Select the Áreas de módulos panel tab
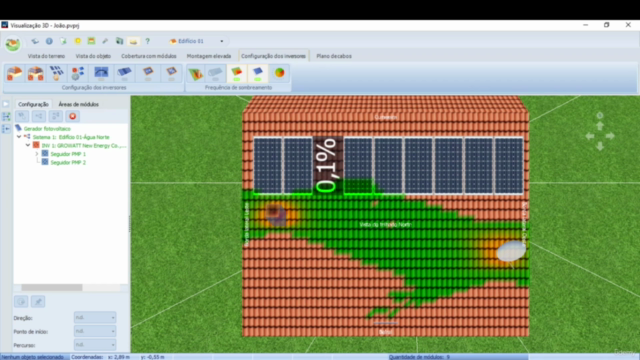Viewport: 640px width, 360px height. (78, 104)
